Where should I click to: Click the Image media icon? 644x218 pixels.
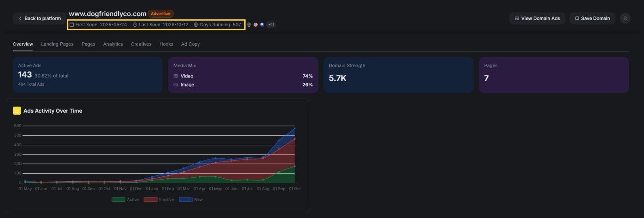point(176,85)
